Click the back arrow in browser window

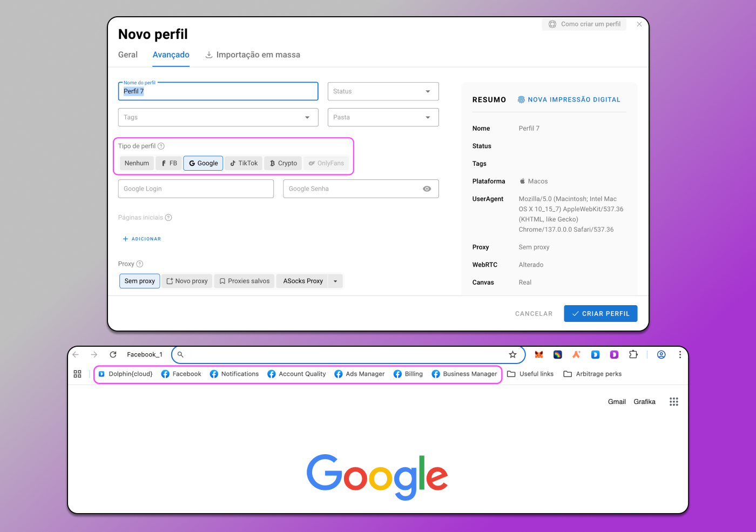[x=76, y=355]
